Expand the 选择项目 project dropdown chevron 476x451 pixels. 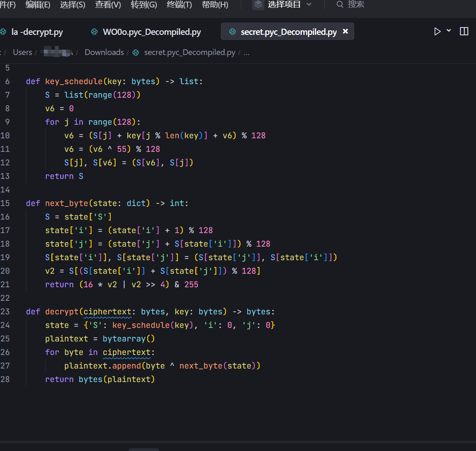point(309,5)
